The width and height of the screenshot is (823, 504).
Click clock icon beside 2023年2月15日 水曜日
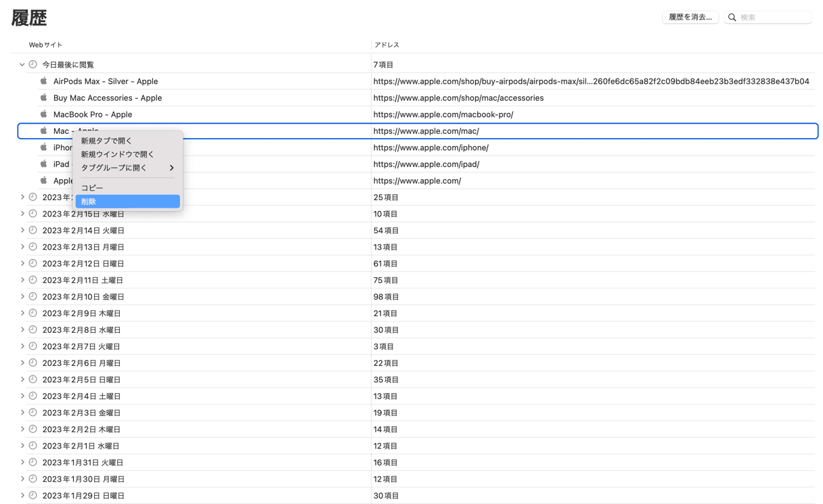pos(32,213)
